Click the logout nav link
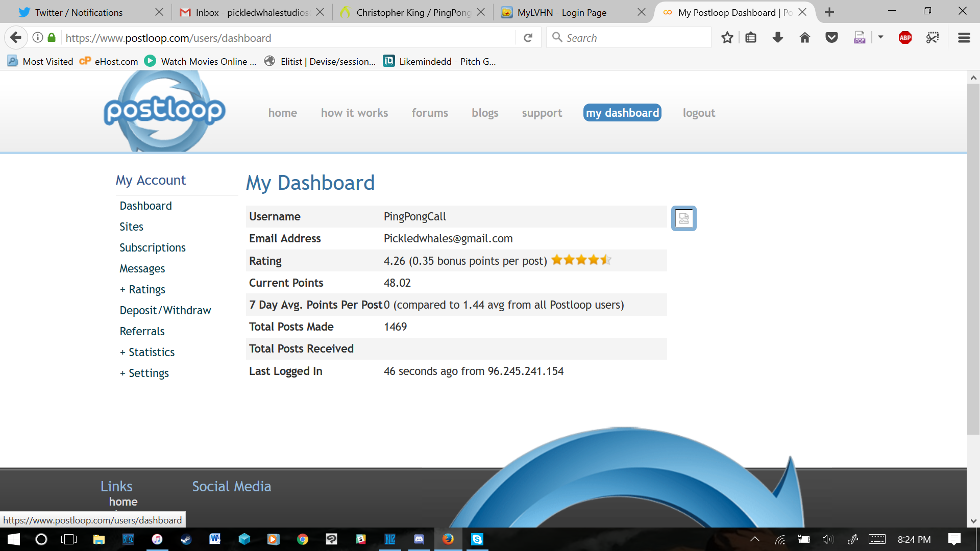 point(699,113)
